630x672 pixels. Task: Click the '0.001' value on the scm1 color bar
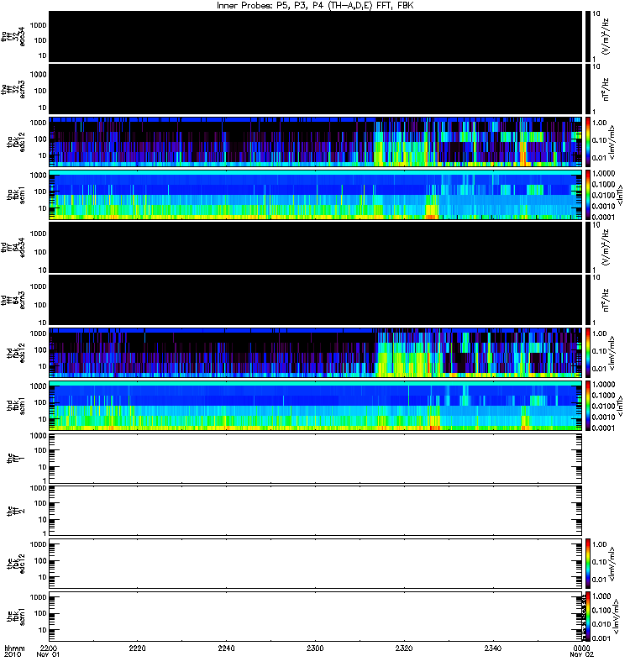tap(601, 638)
